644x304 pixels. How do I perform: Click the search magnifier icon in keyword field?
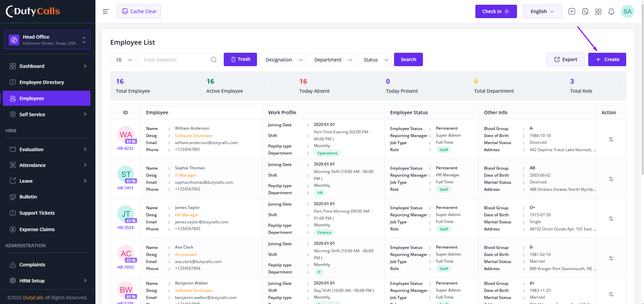pos(214,59)
